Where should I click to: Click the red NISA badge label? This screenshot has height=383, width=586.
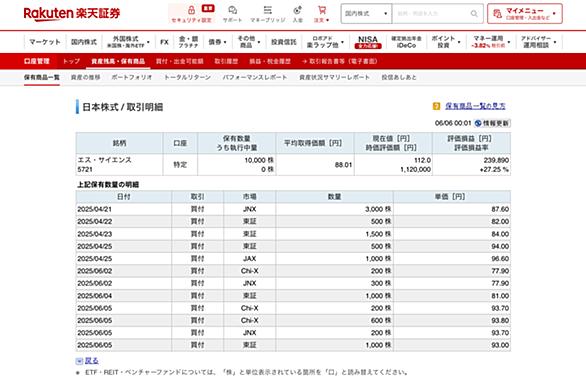(368, 46)
